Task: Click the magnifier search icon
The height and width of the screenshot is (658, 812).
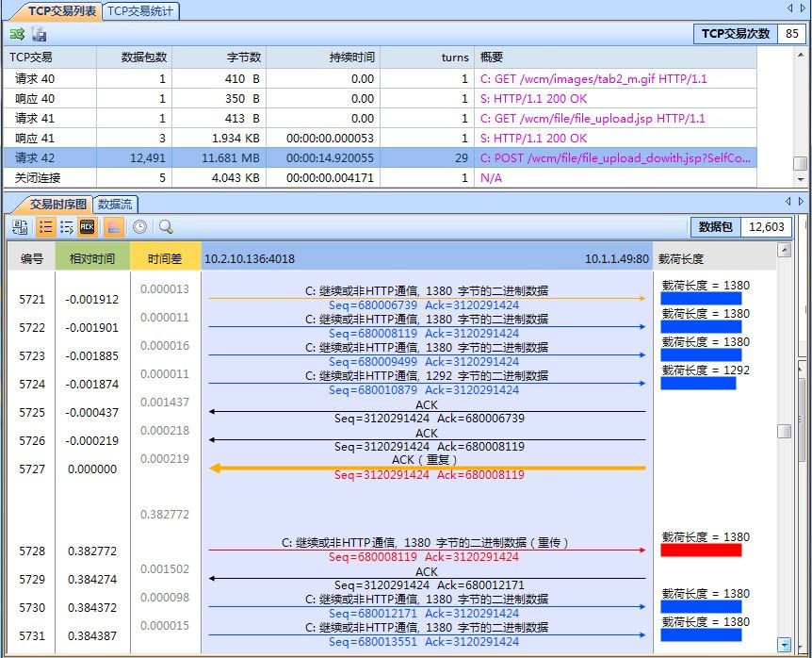Action: (166, 226)
